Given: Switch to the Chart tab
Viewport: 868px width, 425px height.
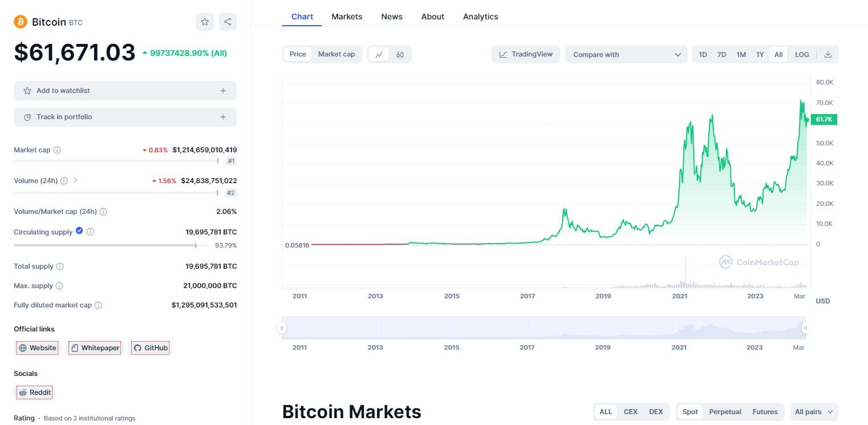Looking at the screenshot, I should (x=302, y=17).
